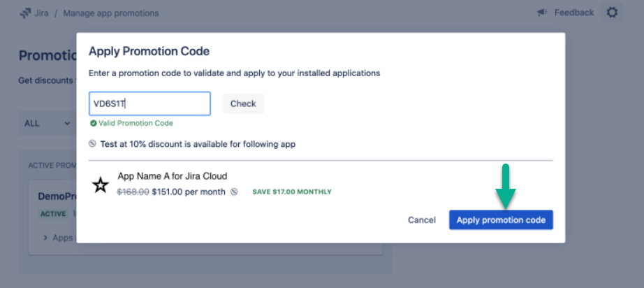Click the green valid code checkmark icon
The width and height of the screenshot is (644, 288).
point(93,123)
